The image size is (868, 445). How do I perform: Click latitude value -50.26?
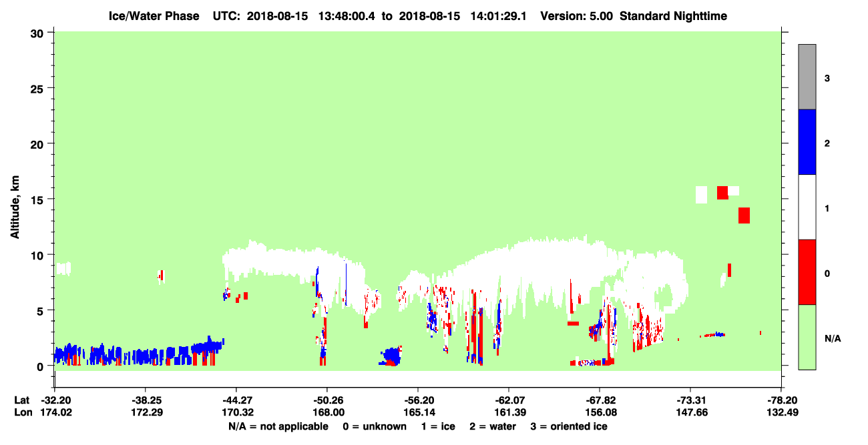pyautogui.click(x=327, y=400)
